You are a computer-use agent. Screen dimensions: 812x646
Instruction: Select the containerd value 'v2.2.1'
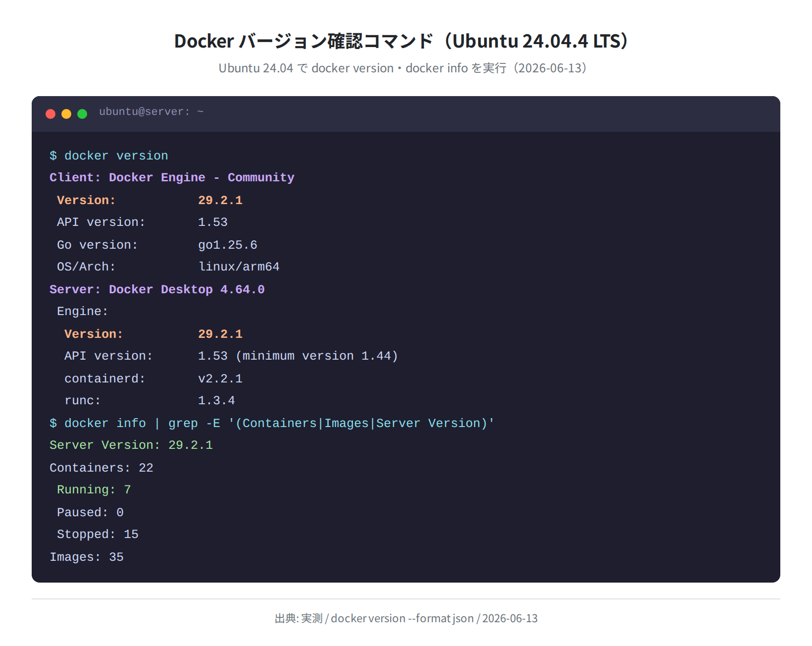point(220,378)
